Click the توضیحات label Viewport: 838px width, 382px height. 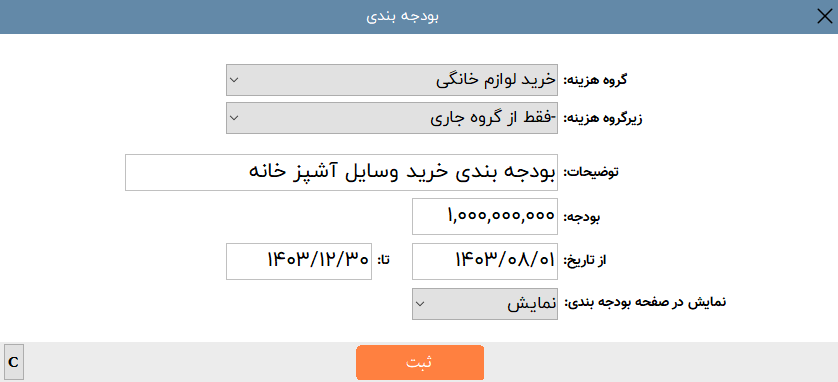[x=592, y=172]
